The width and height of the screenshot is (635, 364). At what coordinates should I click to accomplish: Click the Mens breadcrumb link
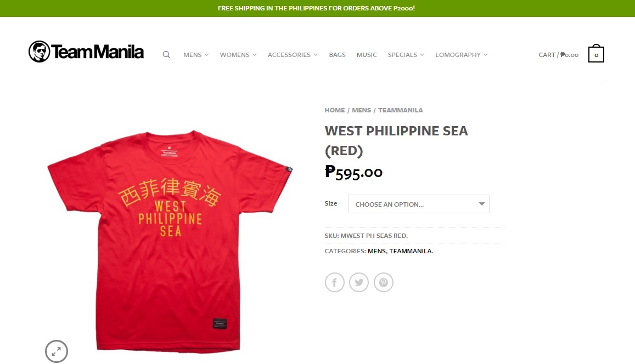(361, 110)
